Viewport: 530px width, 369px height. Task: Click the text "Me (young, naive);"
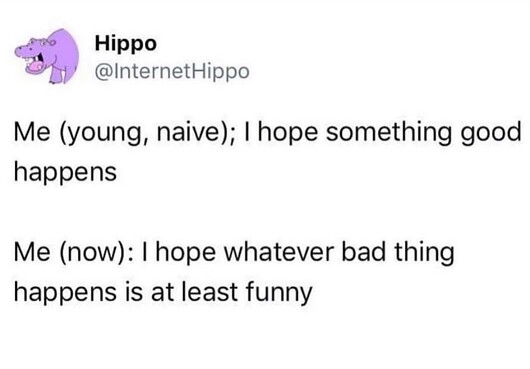click(123, 133)
